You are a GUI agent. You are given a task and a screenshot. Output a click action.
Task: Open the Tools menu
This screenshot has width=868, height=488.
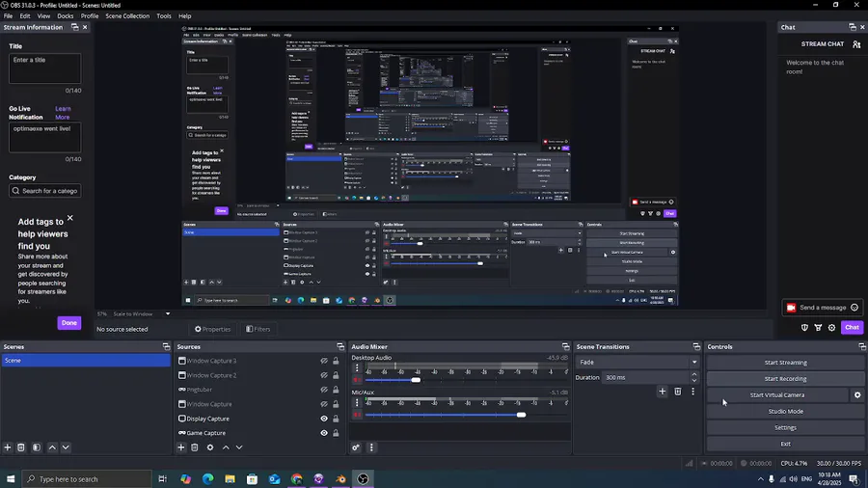(x=164, y=16)
